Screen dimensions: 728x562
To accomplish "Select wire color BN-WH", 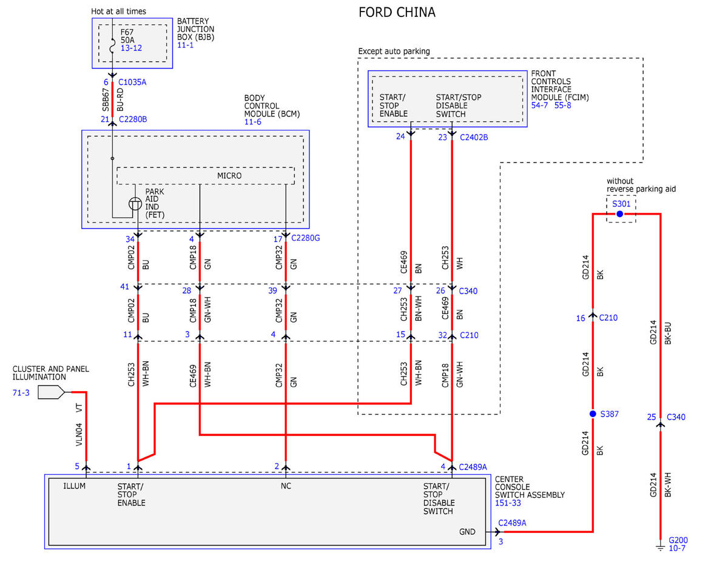I will coord(419,307).
